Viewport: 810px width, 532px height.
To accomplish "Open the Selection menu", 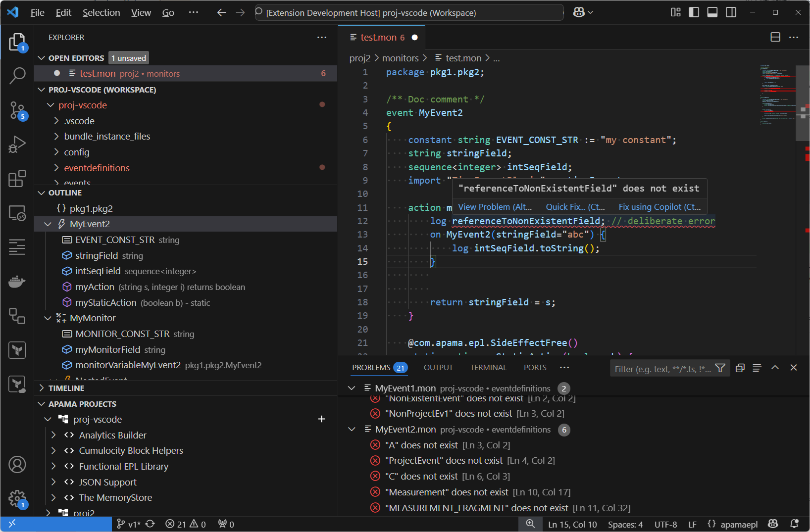I will tap(101, 12).
